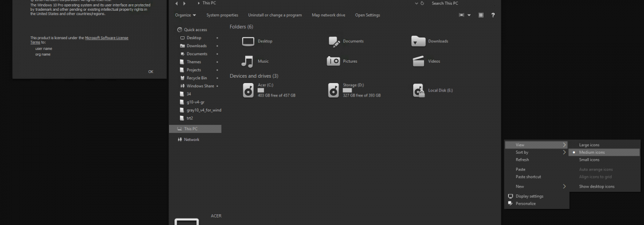Click the Recycle Bin icon in sidebar
644x225 pixels.
(x=182, y=78)
